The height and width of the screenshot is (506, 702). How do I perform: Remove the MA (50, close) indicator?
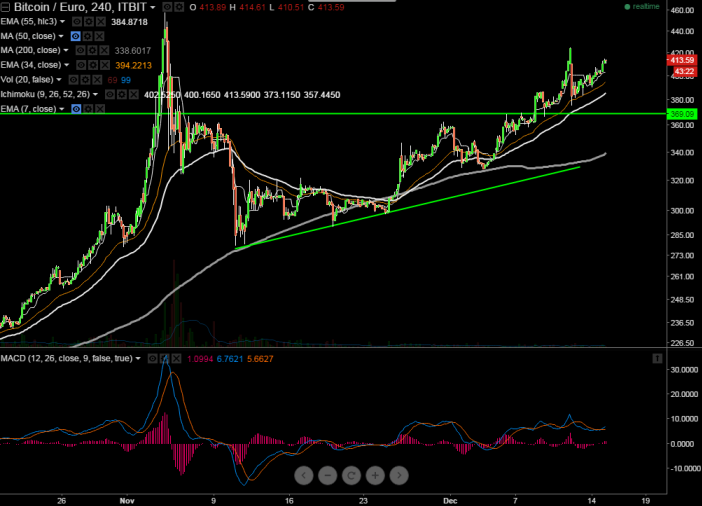point(99,36)
